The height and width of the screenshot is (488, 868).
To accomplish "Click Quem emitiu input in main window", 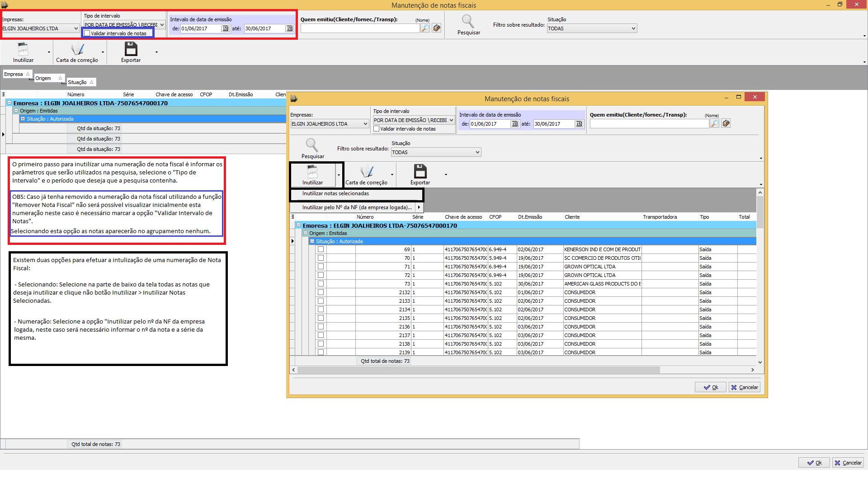I will pyautogui.click(x=360, y=28).
